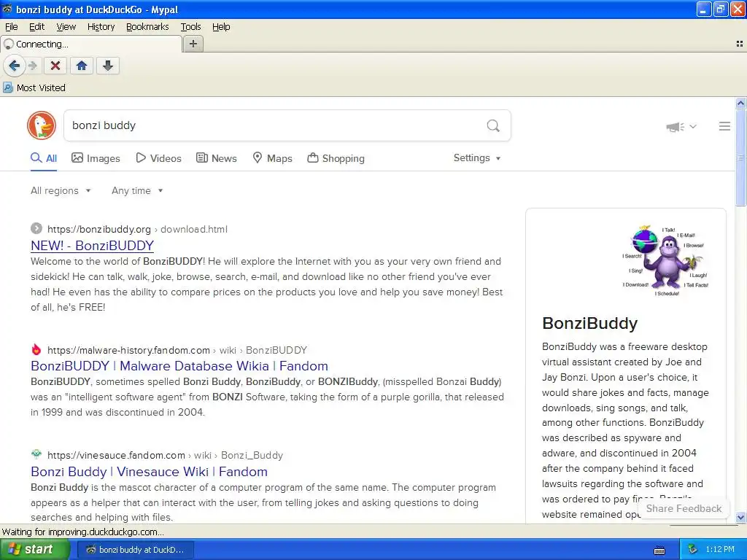Expand the All regions dropdown
This screenshot has width=747, height=560.
pyautogui.click(x=61, y=190)
